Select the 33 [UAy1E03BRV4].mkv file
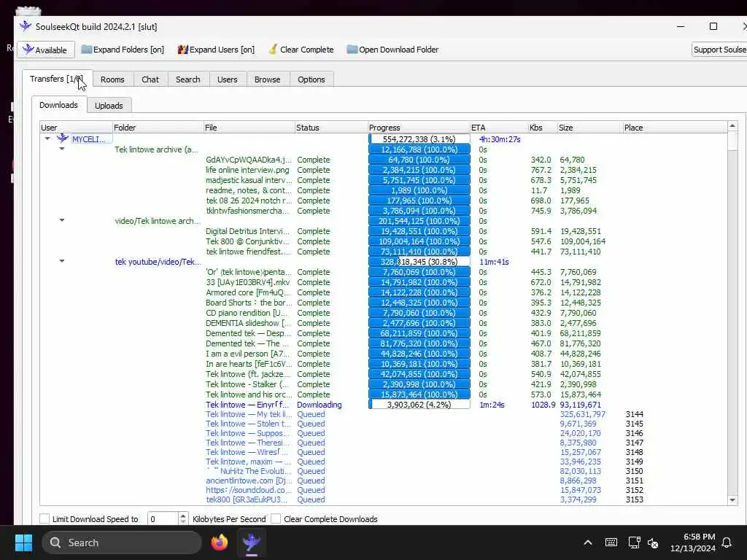The image size is (747, 560). coord(247,282)
